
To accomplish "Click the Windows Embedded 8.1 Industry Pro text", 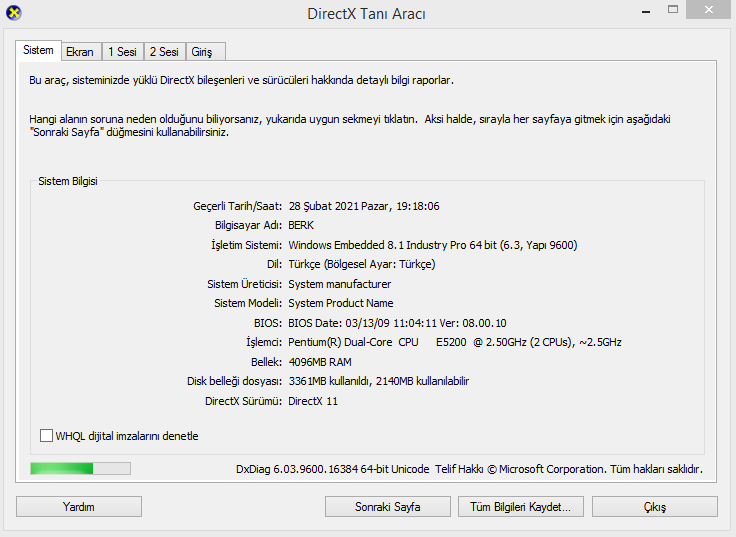I will pos(433,245).
